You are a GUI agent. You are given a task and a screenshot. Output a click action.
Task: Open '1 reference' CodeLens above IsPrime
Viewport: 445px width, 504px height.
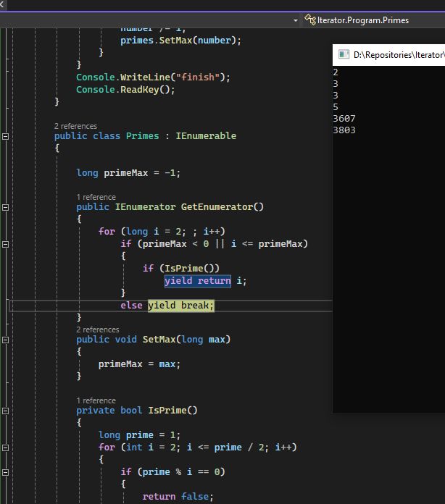click(96, 400)
